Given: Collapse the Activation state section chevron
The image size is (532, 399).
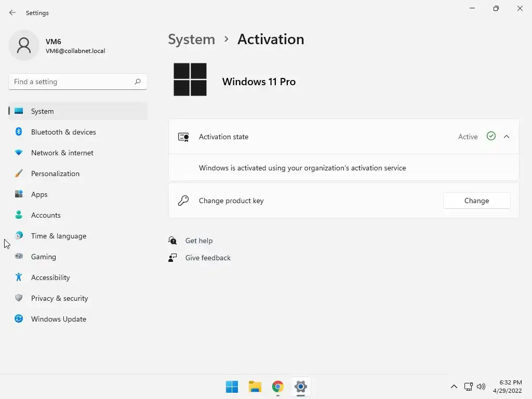Looking at the screenshot, I should point(507,137).
